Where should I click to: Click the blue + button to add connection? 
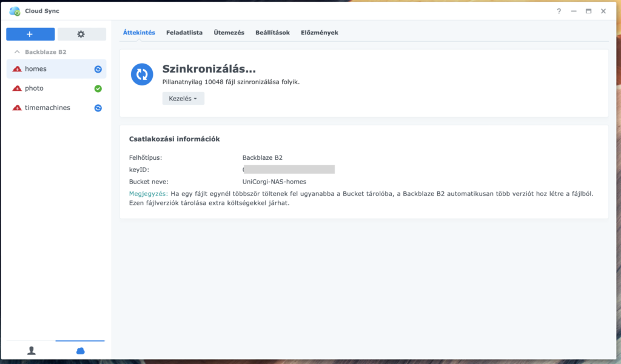pyautogui.click(x=30, y=33)
